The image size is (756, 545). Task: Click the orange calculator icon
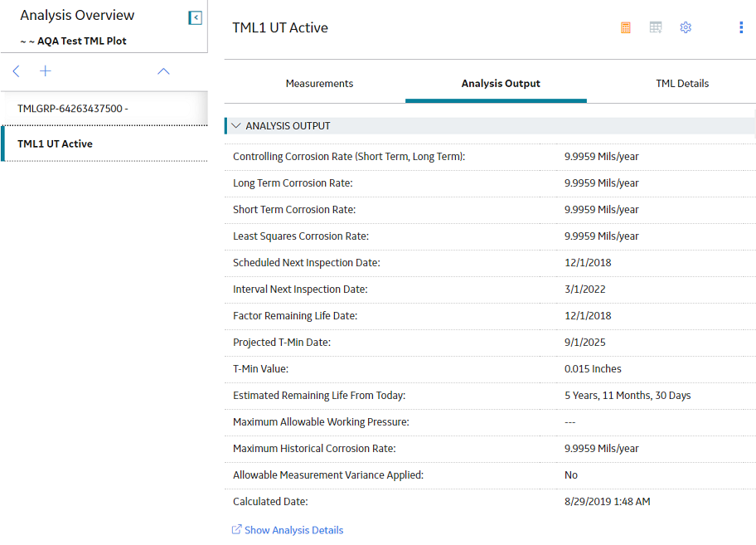[626, 27]
